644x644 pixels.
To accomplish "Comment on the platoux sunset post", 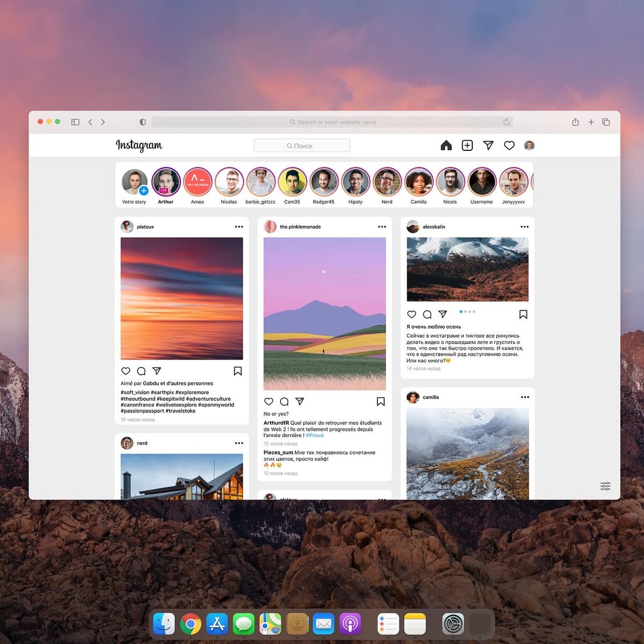I will click(x=141, y=371).
